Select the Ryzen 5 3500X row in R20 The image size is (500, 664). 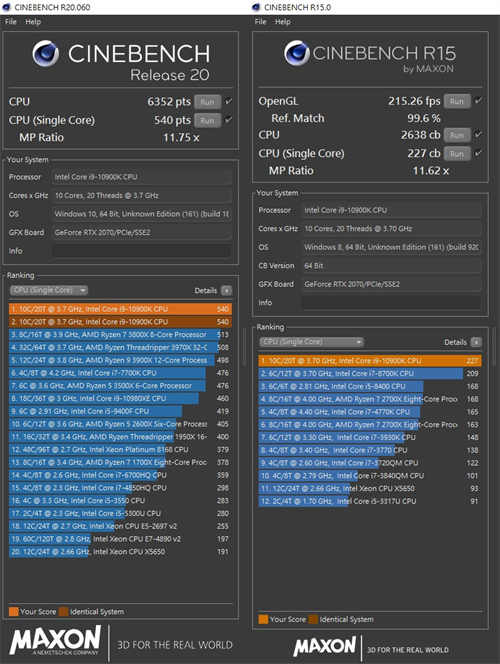pos(120,386)
